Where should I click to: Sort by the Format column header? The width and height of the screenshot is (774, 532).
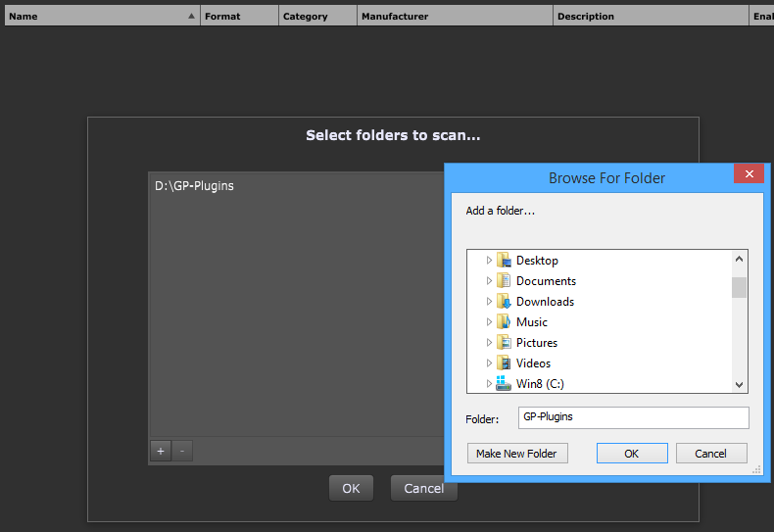(239, 16)
